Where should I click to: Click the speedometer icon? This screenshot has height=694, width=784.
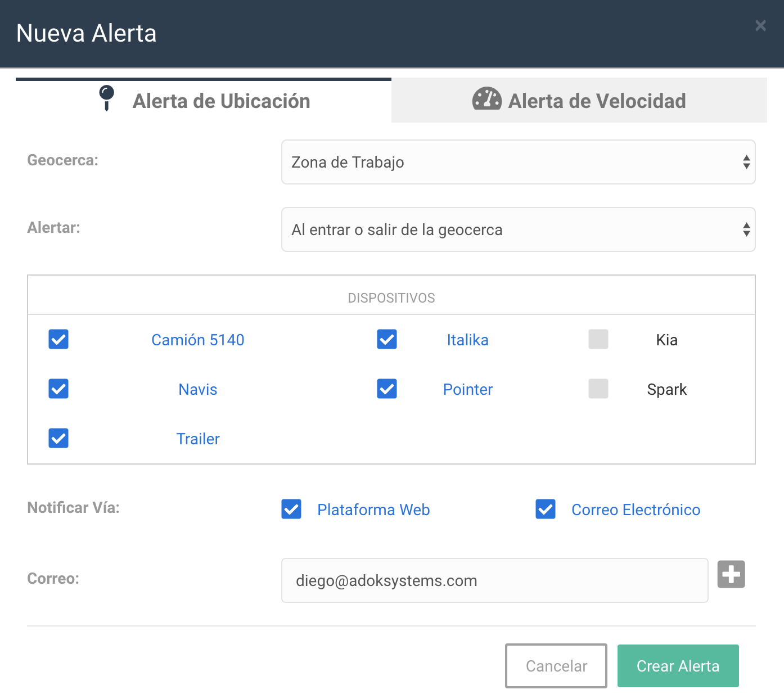486,98
